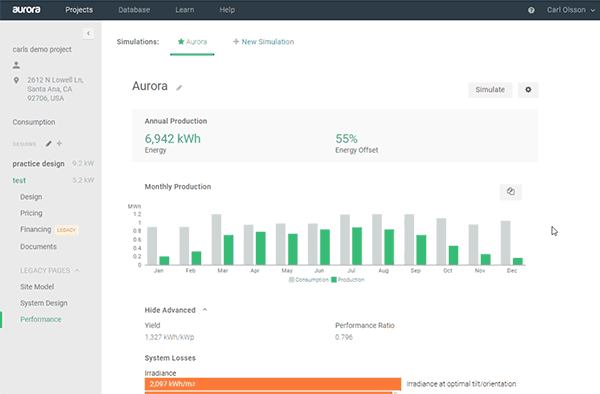The width and height of the screenshot is (600, 394).
Task: Toggle Production series in chart legend
Action: tap(348, 280)
